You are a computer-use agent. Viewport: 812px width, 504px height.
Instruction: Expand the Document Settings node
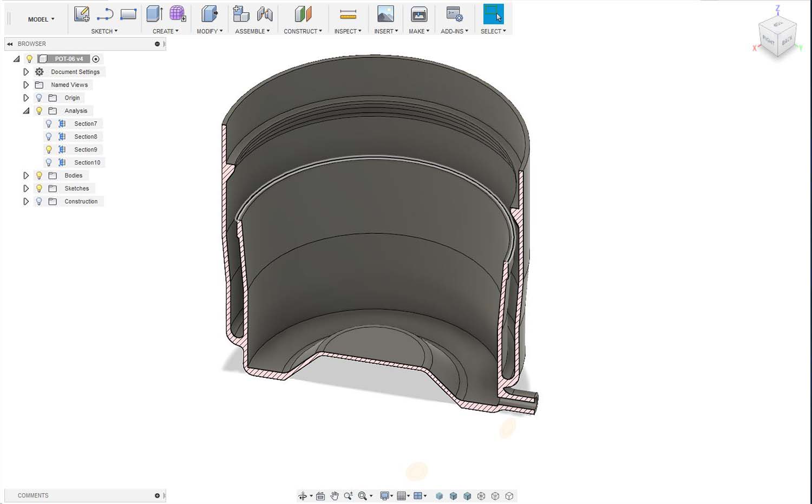(25, 72)
